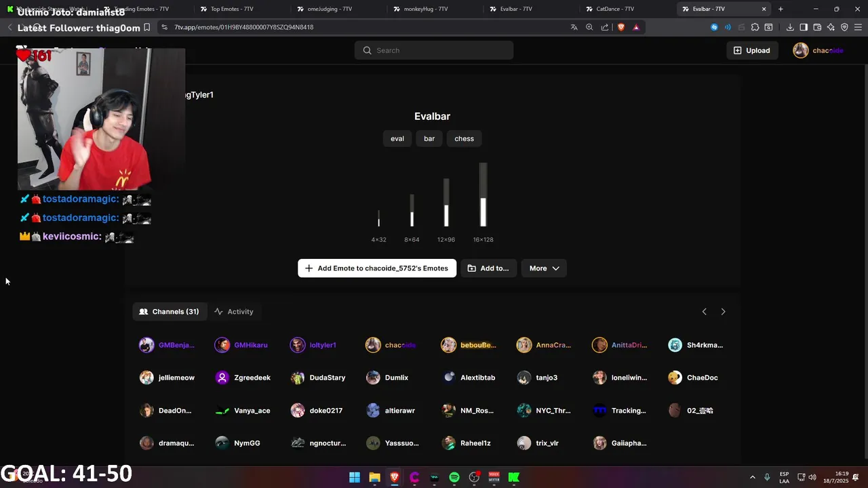
Task: Open Brave Leo AI sparkle icon
Action: pos(831,27)
